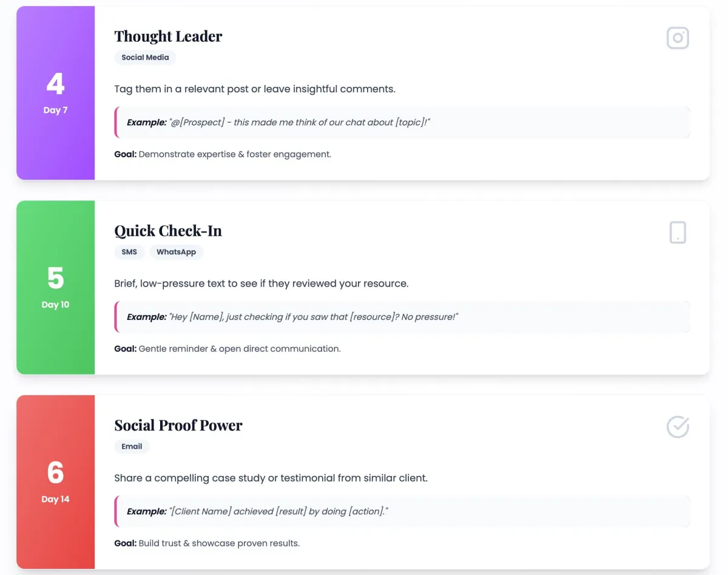
Task: Click the checkmark circle icon on Social Proof card
Action: pyautogui.click(x=678, y=427)
